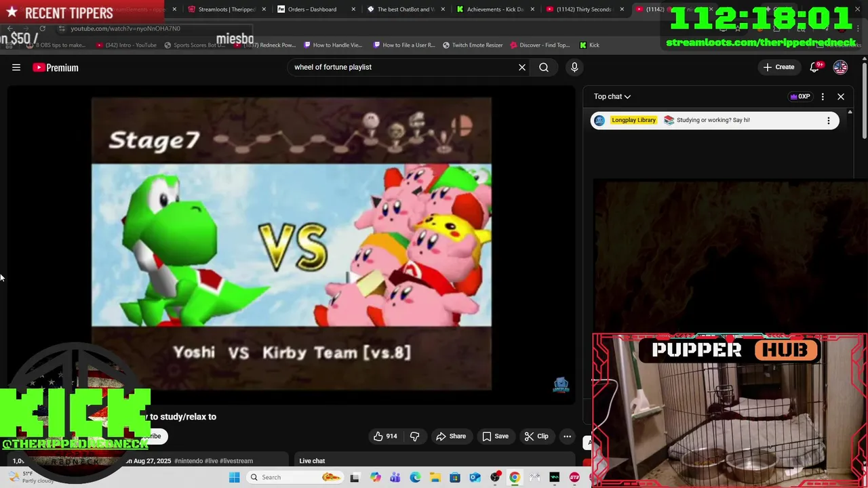Open the Kick bookmark

pos(589,45)
